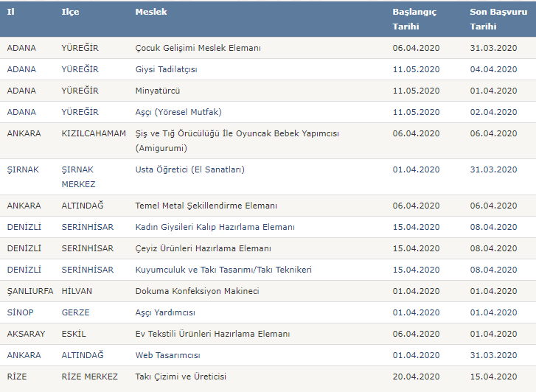The image size is (536, 392).
Task: Click the Meslek column header
Action: pyautogui.click(x=151, y=12)
